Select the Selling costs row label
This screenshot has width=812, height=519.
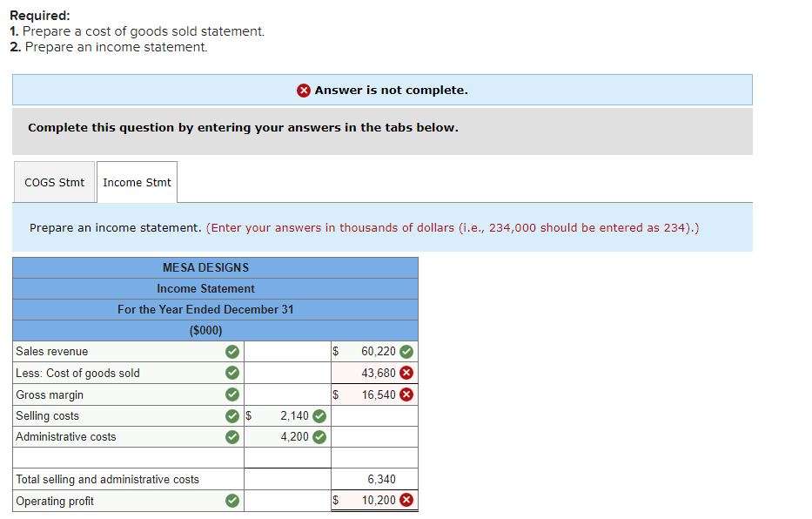(x=48, y=416)
